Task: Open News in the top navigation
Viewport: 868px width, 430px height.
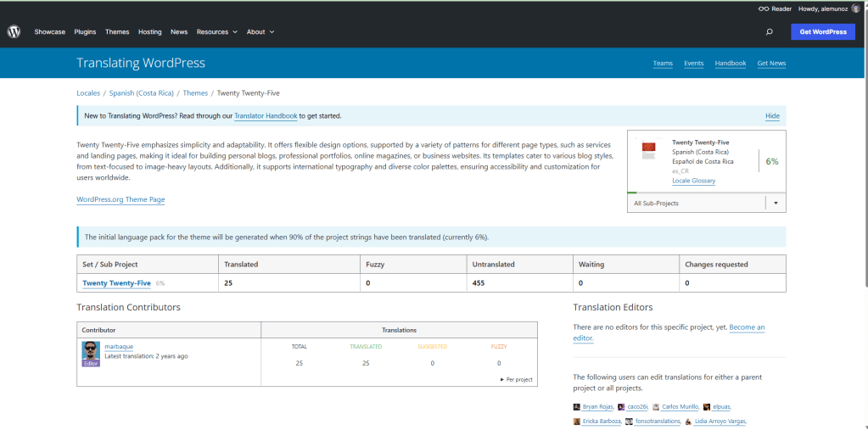Action: 179,32
